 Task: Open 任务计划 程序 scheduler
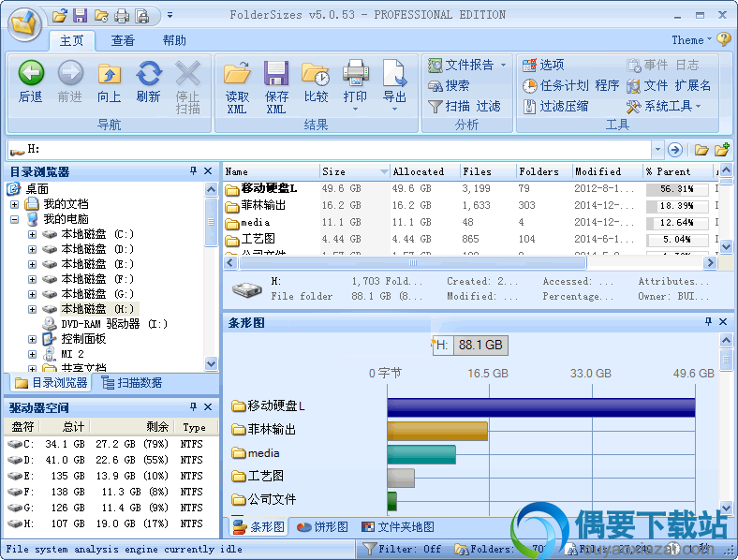point(570,85)
